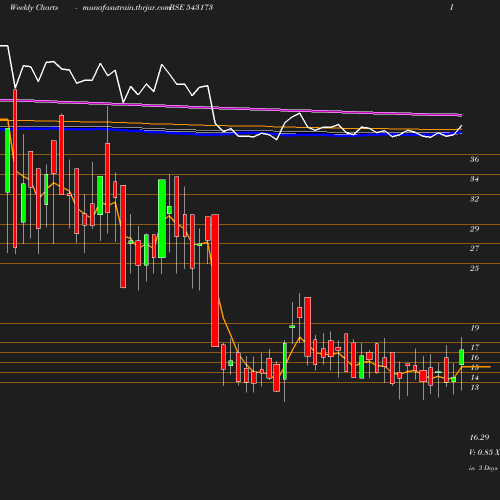
Task: Click the "14" price axis label
Action: 475,377
